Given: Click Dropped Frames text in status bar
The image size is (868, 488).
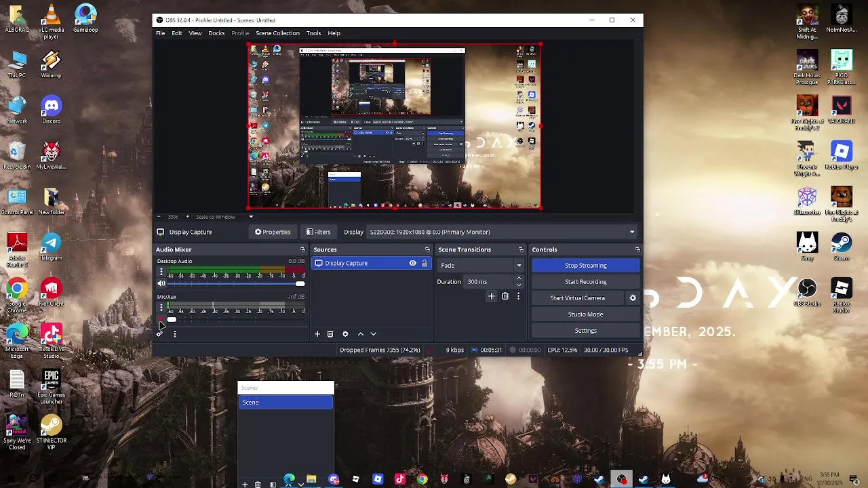Looking at the screenshot, I should 380,350.
